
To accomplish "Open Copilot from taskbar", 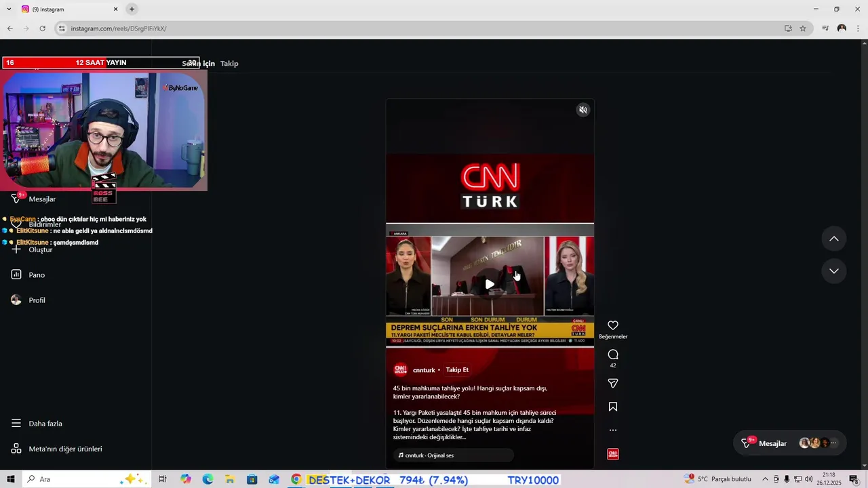I will point(186,479).
